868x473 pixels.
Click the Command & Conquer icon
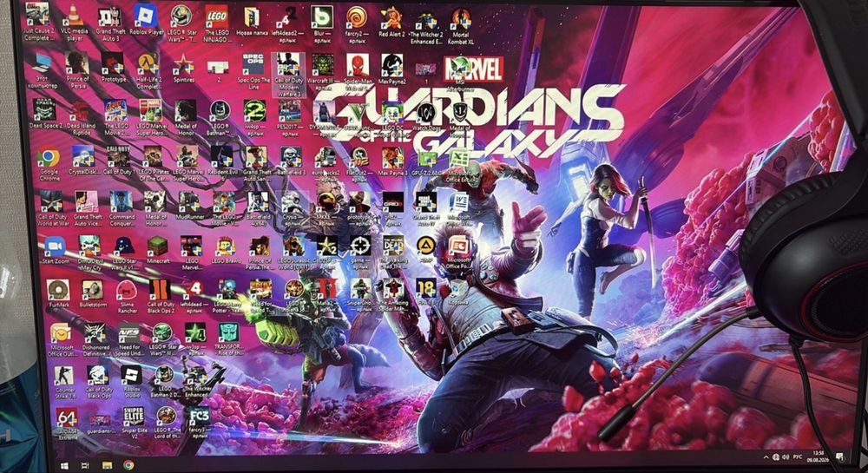pos(122,209)
